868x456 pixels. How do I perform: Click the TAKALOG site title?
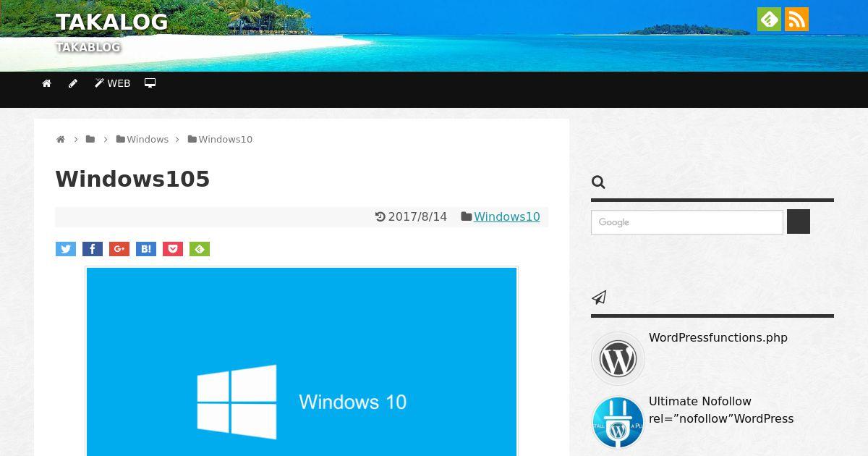pos(112,22)
